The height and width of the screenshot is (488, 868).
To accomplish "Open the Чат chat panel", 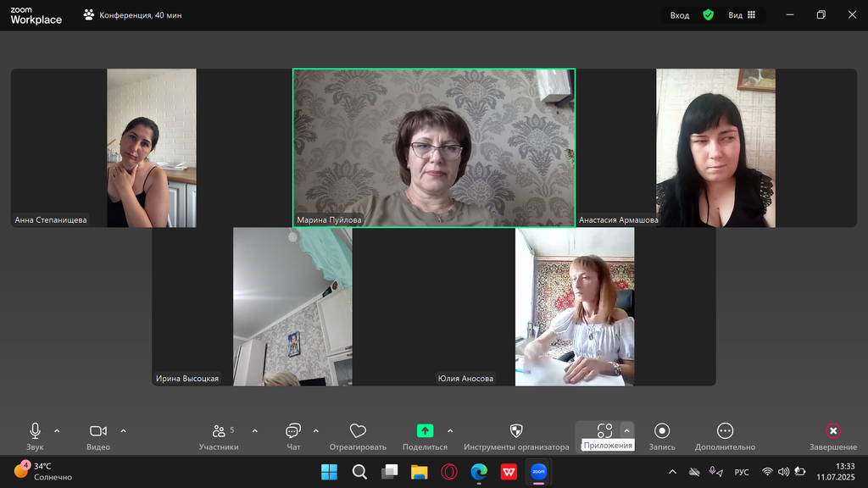I will 293,431.
